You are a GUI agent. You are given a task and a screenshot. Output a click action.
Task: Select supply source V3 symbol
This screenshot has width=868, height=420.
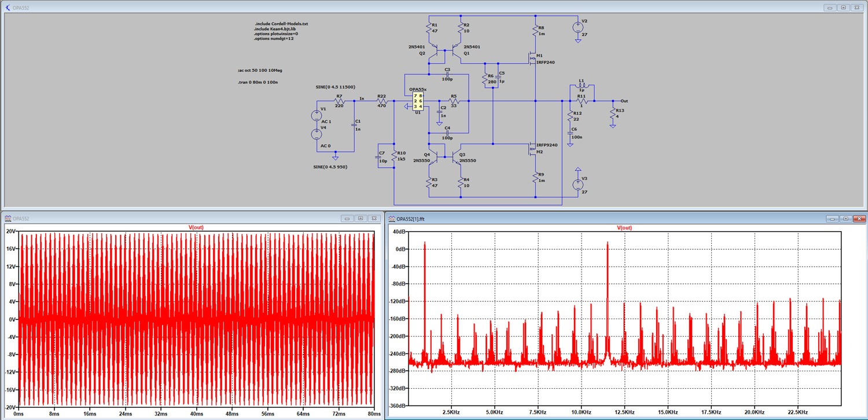(578, 184)
